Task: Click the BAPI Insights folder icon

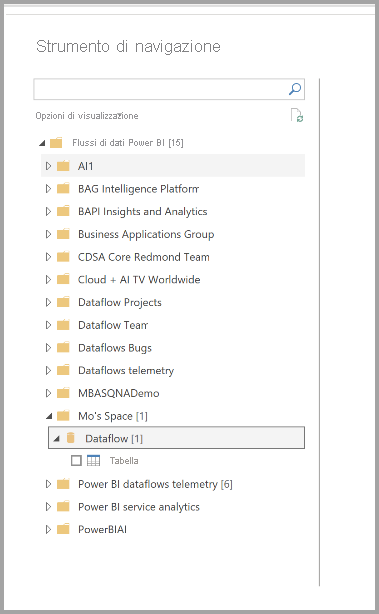Action: 63,211
